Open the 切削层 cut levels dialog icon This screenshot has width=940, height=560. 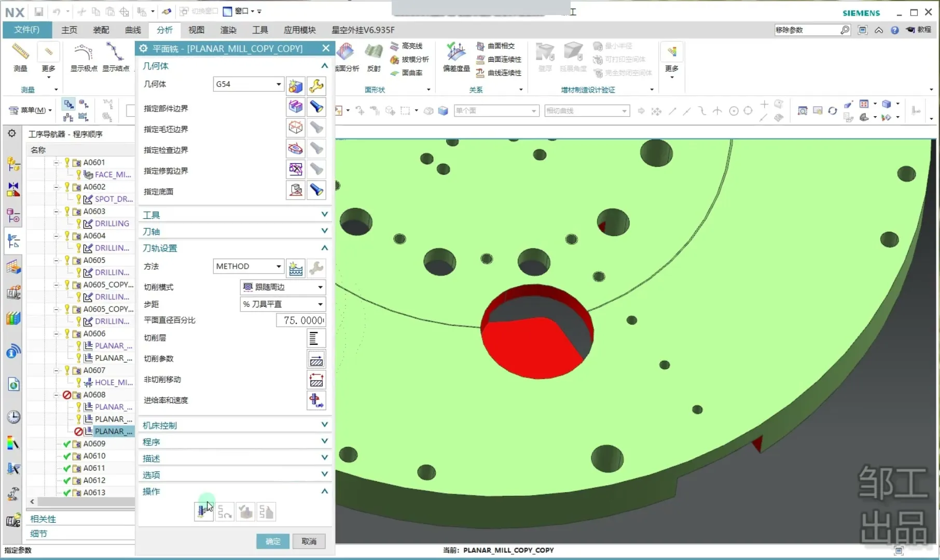click(x=316, y=338)
